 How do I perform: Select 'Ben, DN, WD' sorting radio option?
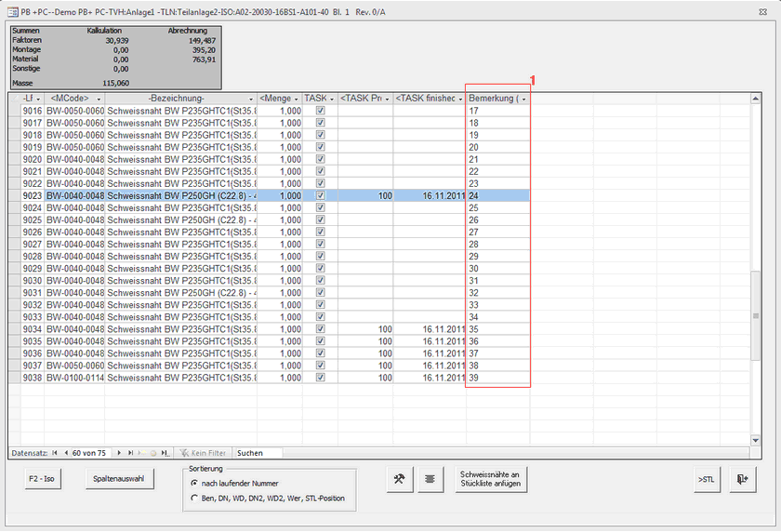[193, 499]
